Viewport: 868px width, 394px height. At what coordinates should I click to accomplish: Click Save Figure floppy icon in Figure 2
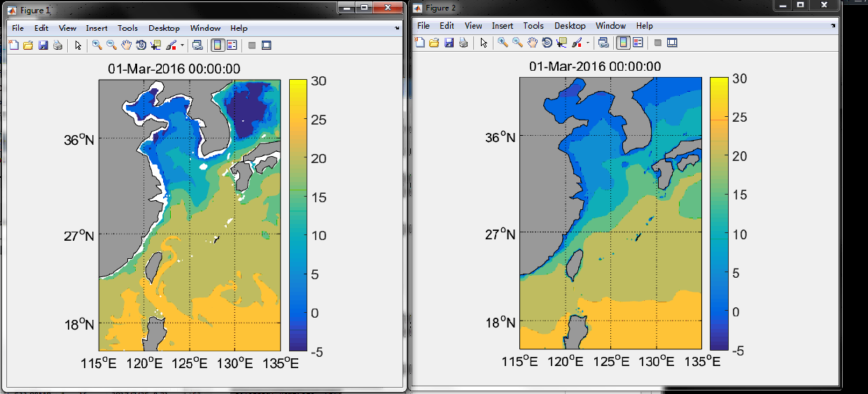coord(449,43)
